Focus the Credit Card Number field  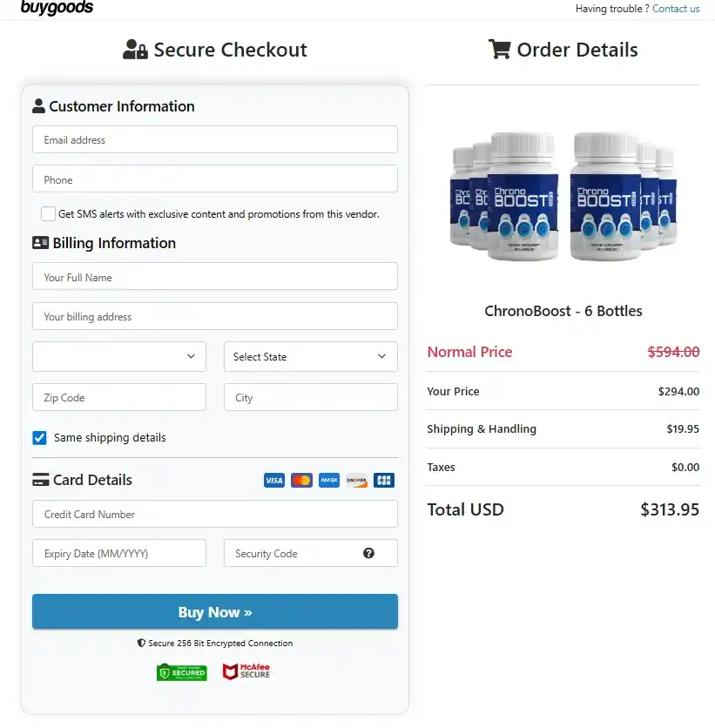[x=214, y=514]
